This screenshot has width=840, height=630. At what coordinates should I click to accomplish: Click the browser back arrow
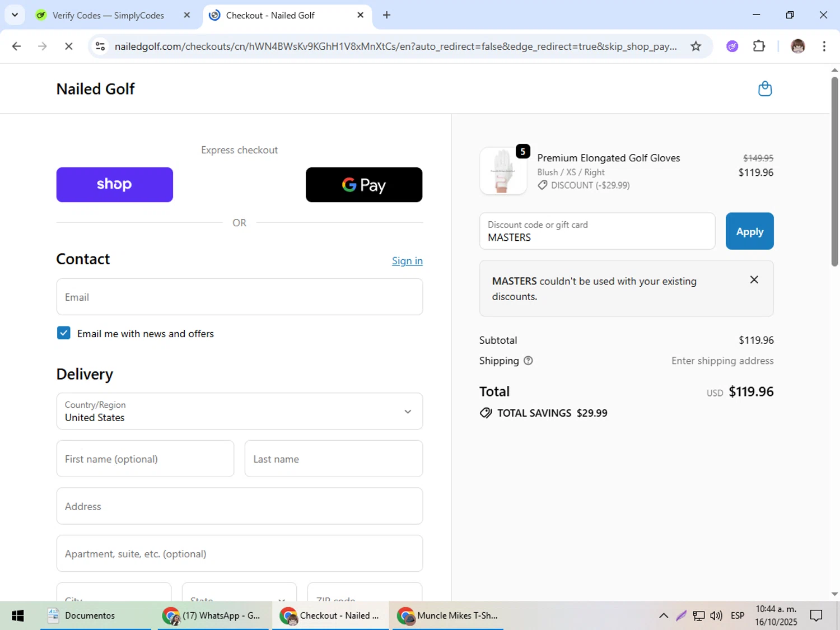(x=16, y=46)
